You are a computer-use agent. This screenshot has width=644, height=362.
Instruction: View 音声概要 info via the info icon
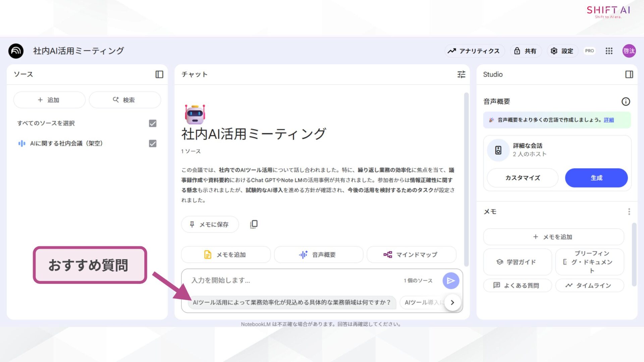(626, 102)
